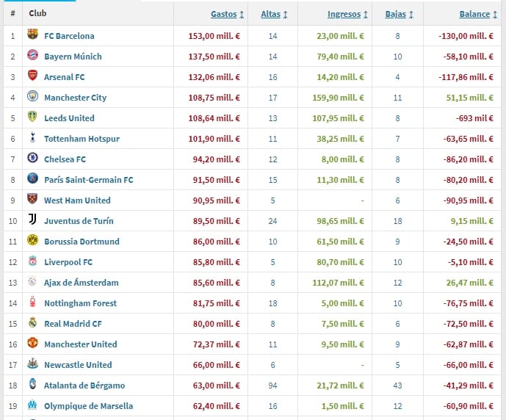Image resolution: width=506 pixels, height=420 pixels.
Task: Open the Arsenal FC club link
Action: pyautogui.click(x=64, y=77)
